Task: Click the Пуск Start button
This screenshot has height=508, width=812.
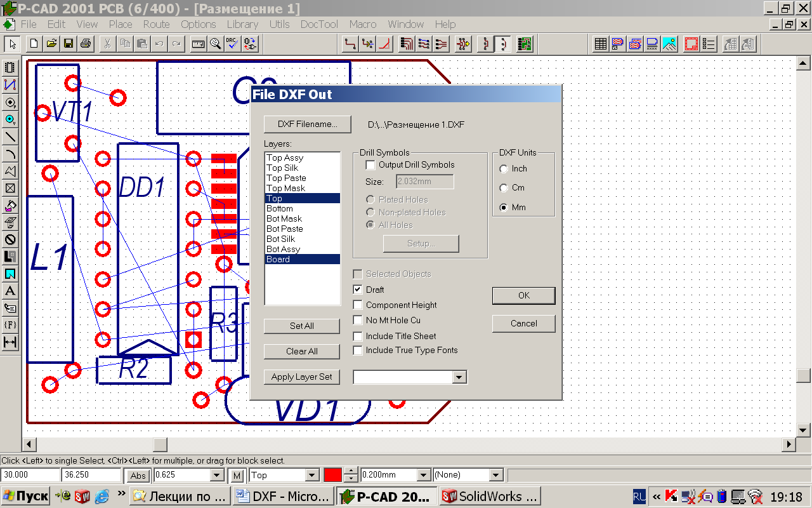Action: (25, 497)
